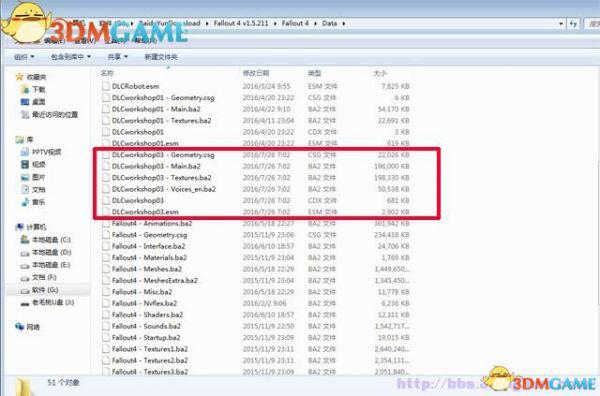The width and height of the screenshot is (600, 396).
Task: Sort by the Name (名称) column header
Action: point(107,73)
